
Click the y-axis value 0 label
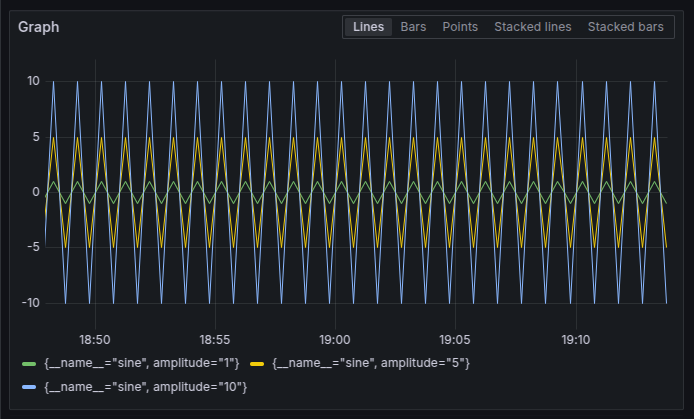36,192
